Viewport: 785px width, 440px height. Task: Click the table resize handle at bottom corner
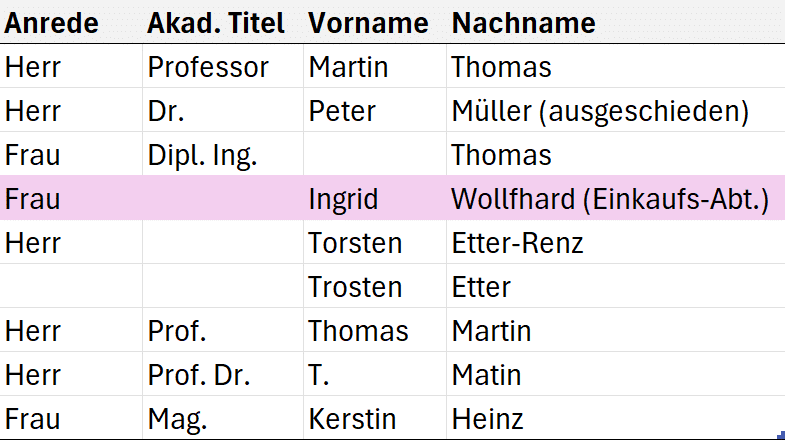[x=781, y=435]
